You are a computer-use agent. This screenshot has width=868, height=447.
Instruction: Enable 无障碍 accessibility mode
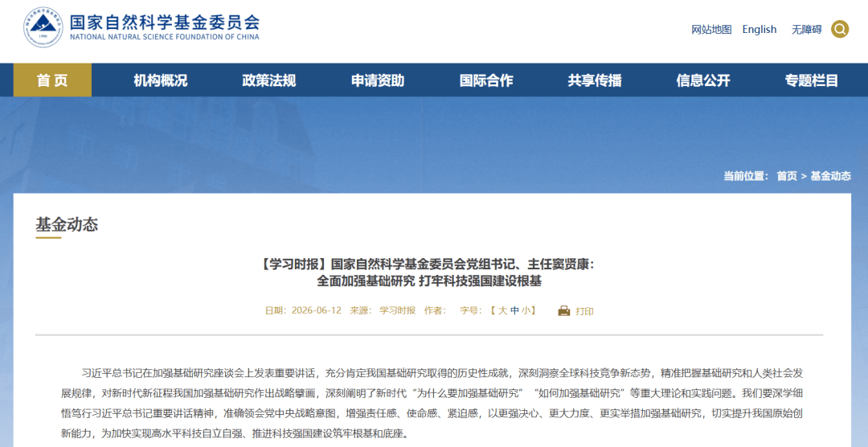point(807,30)
